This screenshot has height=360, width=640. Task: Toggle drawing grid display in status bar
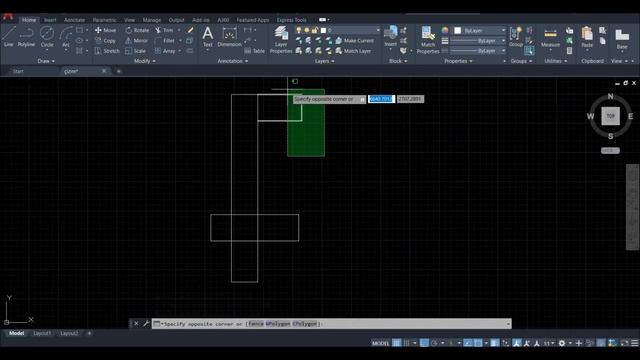pyautogui.click(x=396, y=343)
